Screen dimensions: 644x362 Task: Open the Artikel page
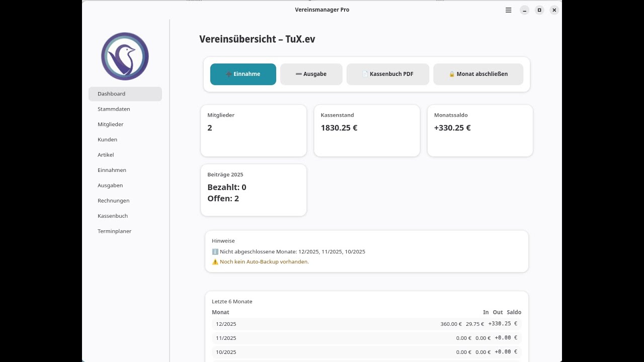click(x=106, y=155)
